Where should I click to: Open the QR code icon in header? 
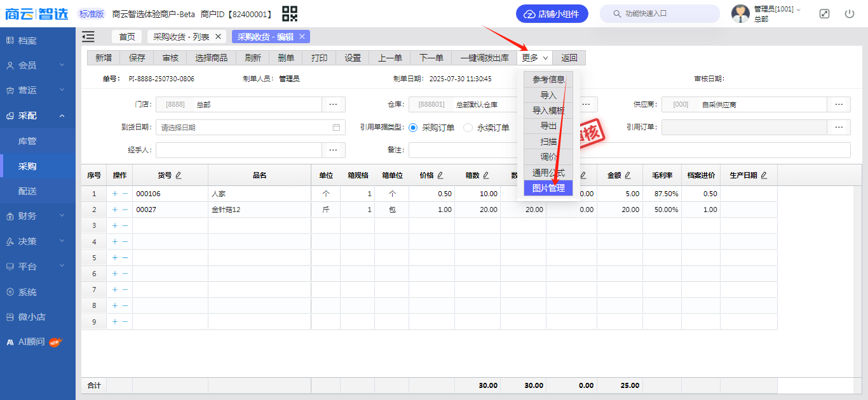pos(290,13)
